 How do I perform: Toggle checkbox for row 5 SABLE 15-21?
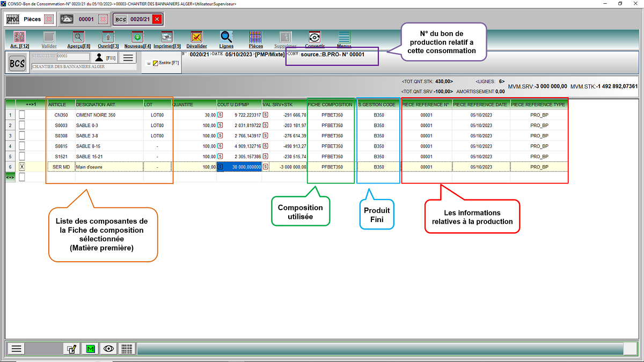[x=22, y=157]
